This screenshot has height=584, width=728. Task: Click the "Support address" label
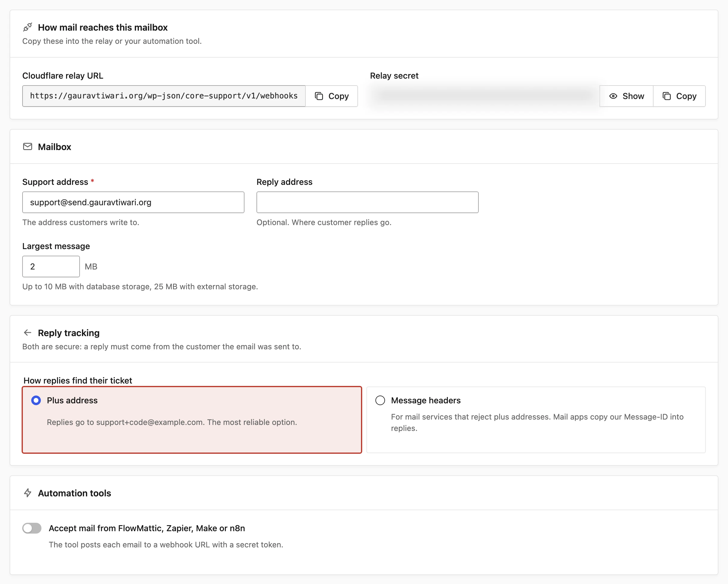point(55,182)
